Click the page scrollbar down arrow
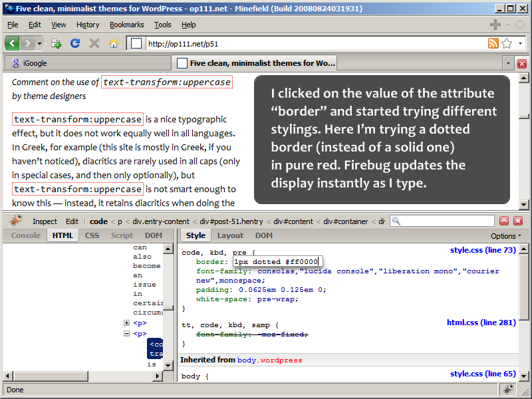 point(524,205)
